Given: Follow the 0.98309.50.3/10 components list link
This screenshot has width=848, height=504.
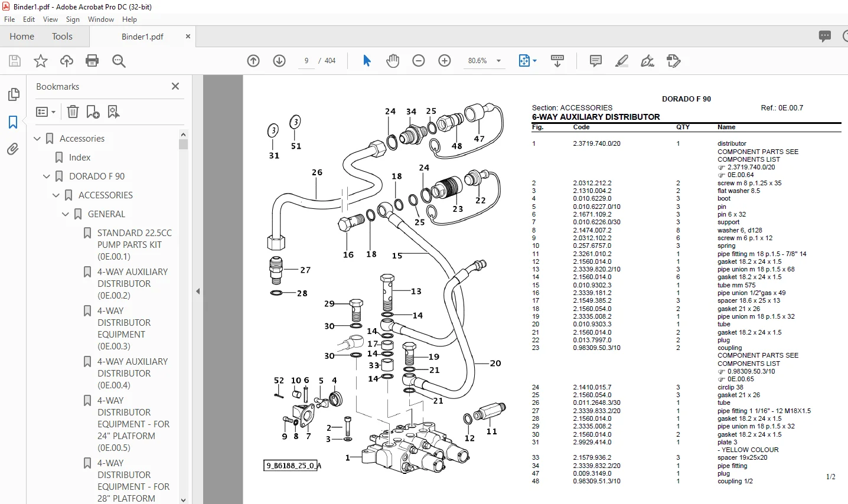Looking at the screenshot, I should point(751,372).
